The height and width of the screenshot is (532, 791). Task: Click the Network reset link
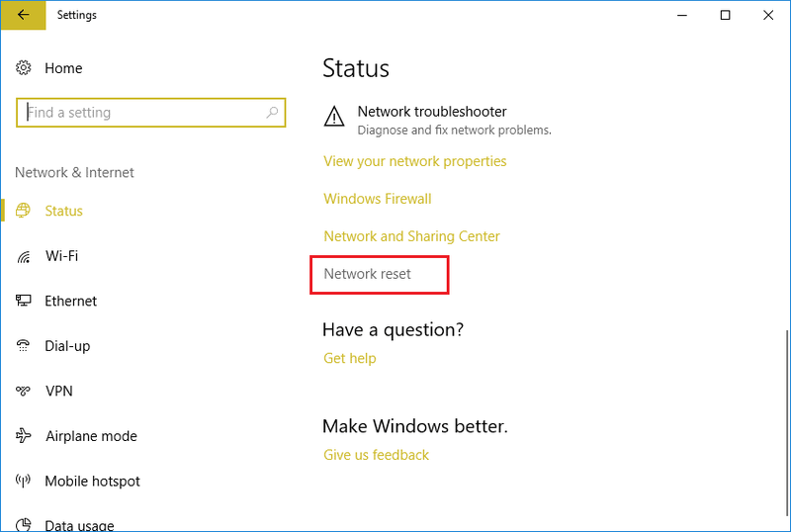(367, 274)
